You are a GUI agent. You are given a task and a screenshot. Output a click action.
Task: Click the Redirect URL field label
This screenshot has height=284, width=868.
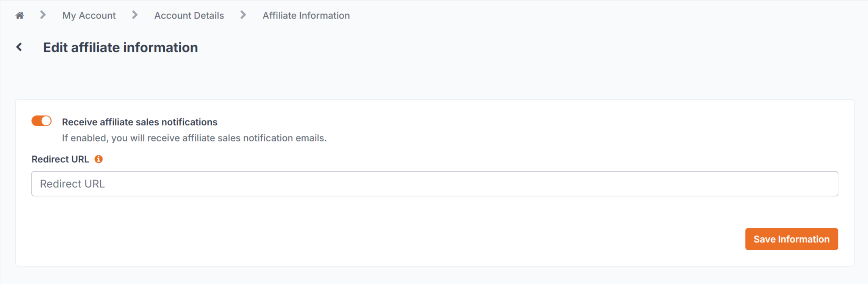(x=60, y=159)
